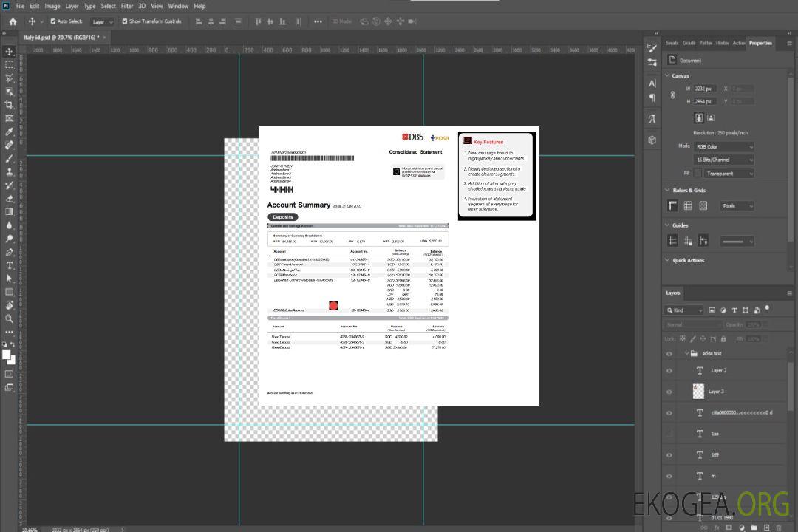Screen dimensions: 798x532
Task: Open the Kind layer filter dropdown
Action: click(684, 310)
